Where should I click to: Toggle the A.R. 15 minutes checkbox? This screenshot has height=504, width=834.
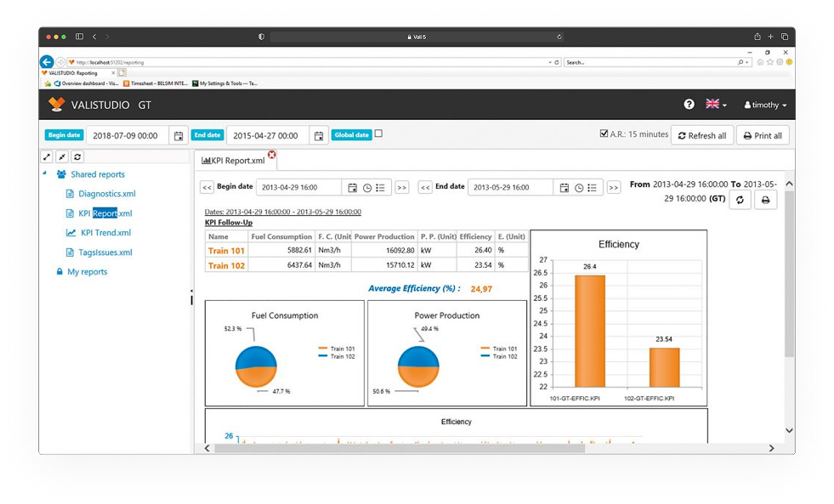(x=604, y=134)
